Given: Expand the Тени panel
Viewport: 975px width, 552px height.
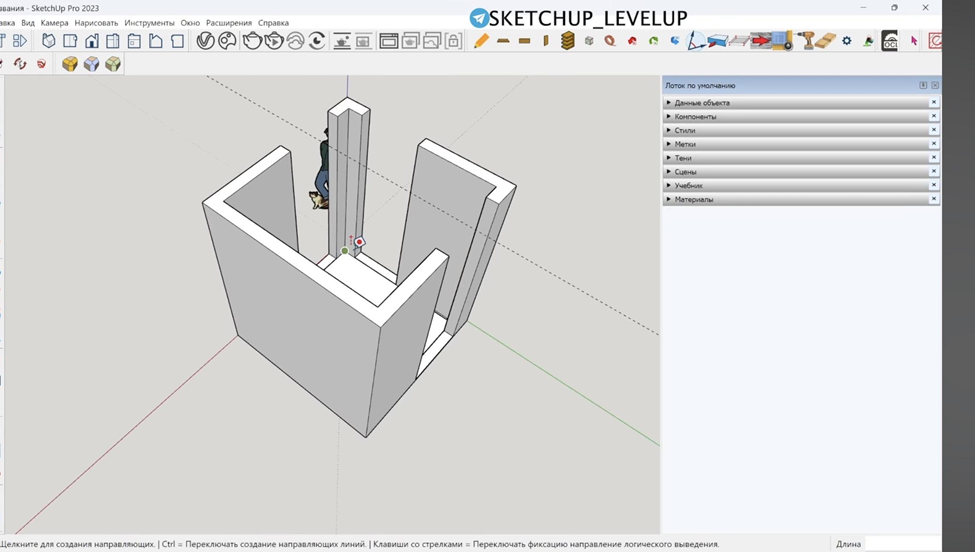Looking at the screenshot, I should click(802, 158).
